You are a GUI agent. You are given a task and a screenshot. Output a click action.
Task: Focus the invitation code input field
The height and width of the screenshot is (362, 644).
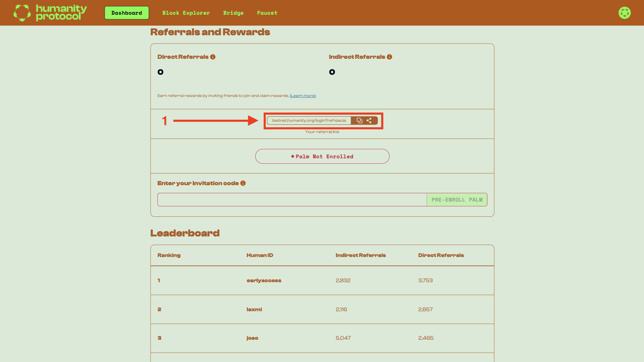coord(292,200)
